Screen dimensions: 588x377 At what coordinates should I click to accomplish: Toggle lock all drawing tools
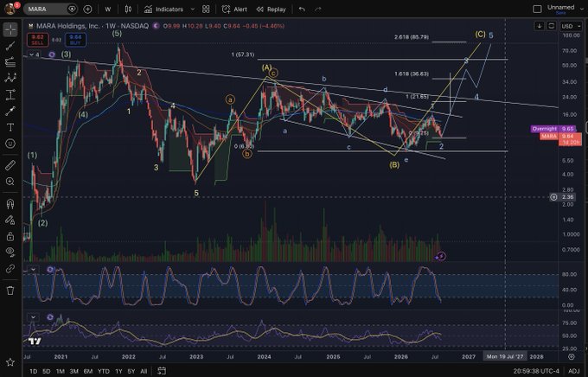(10, 236)
